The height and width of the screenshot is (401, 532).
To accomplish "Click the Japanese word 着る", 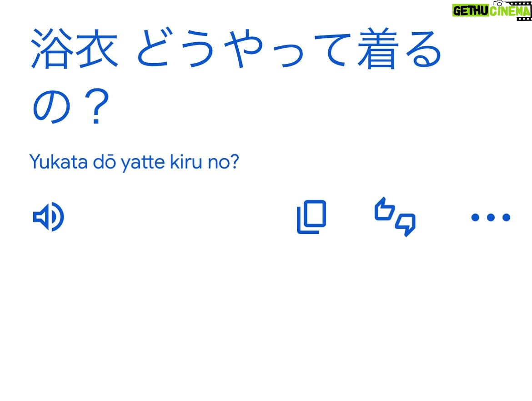I will [x=399, y=49].
